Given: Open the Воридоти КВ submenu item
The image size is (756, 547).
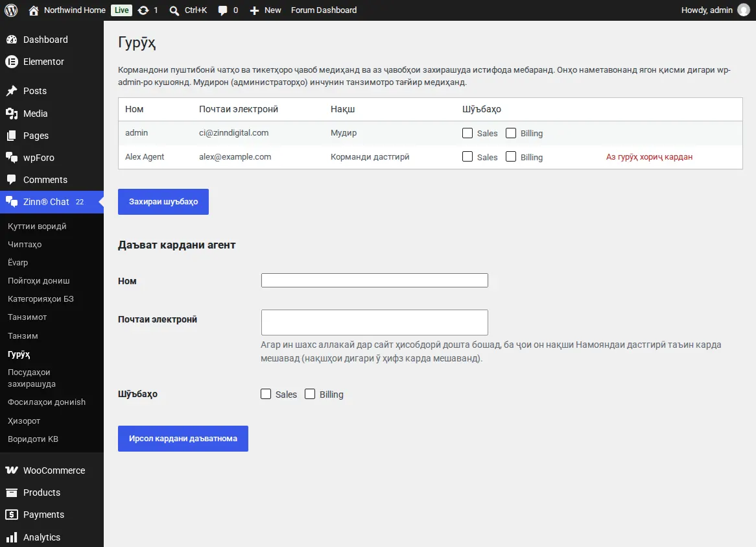Looking at the screenshot, I should [33, 439].
